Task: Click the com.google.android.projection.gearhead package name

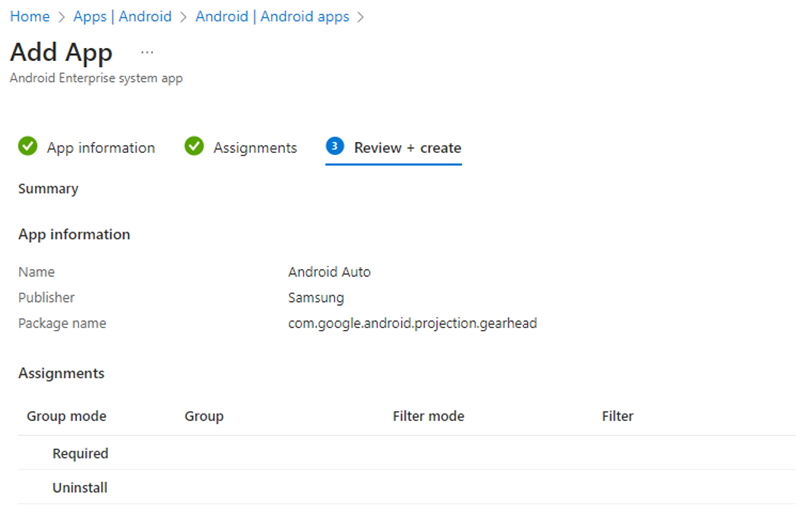Action: (x=412, y=324)
